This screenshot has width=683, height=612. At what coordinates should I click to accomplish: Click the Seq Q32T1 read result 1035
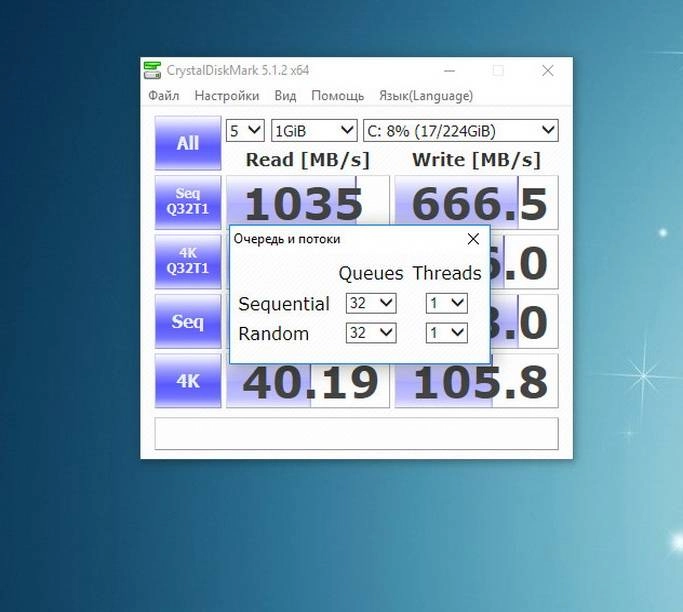[x=308, y=200]
